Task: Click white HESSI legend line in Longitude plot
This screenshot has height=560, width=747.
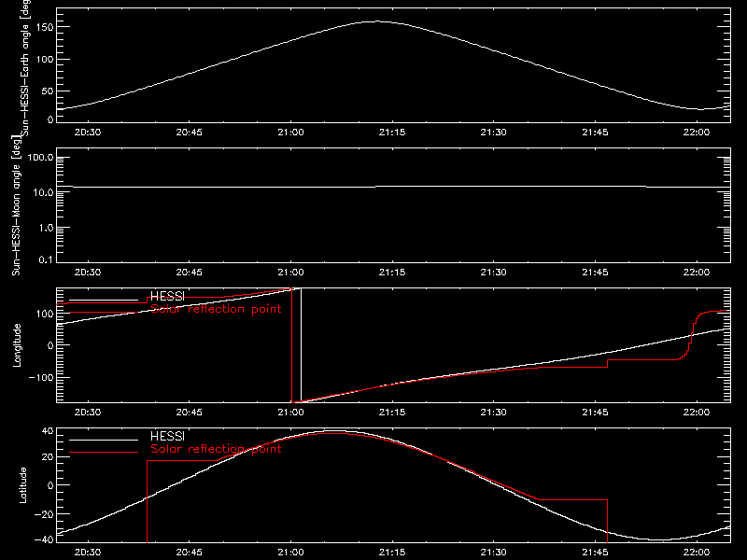Action: click(104, 300)
